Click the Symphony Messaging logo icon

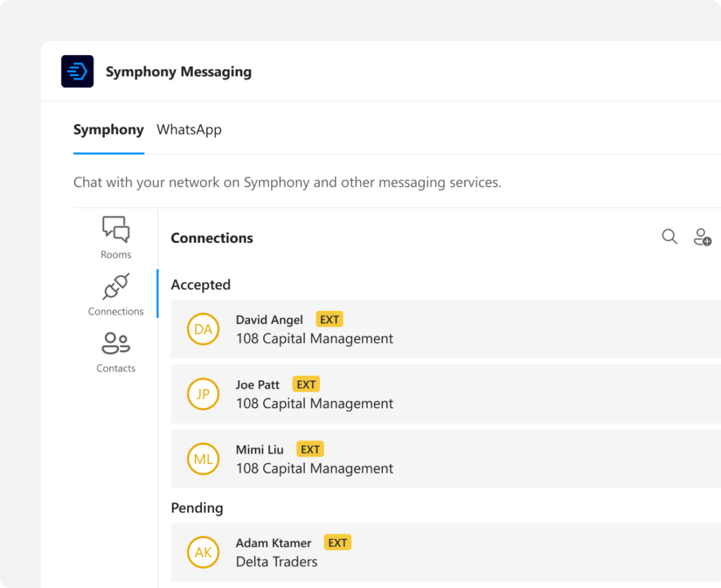click(77, 71)
